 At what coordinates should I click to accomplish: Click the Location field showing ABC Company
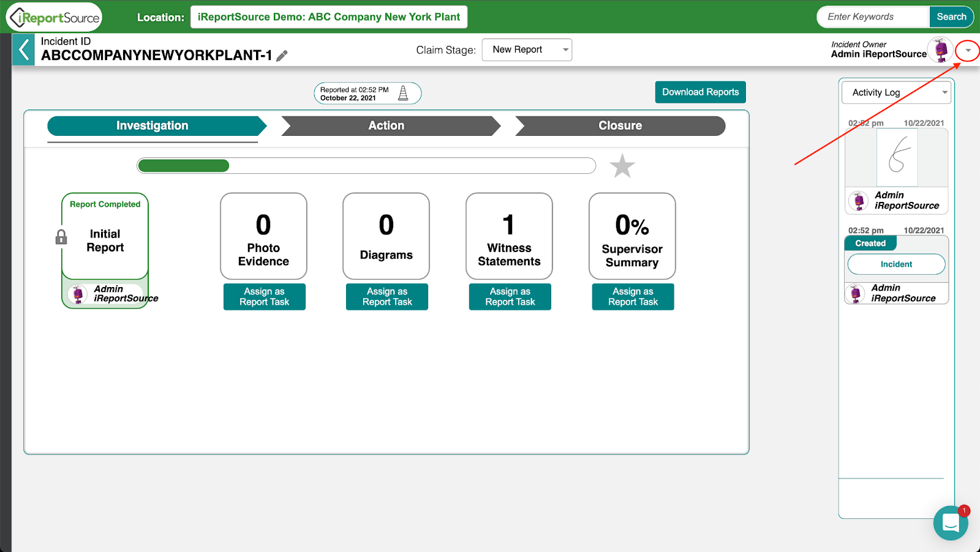click(329, 17)
